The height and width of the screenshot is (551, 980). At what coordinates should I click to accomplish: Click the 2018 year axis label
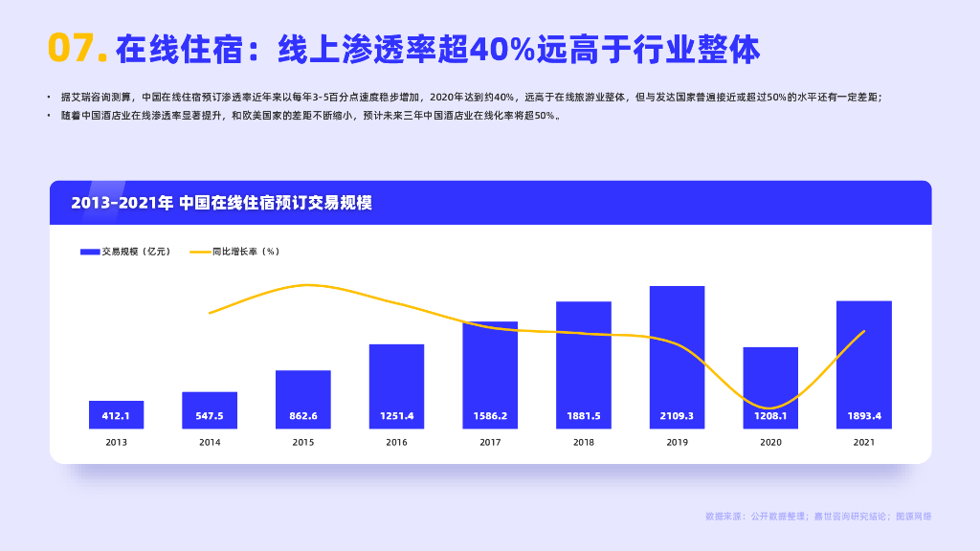click(x=584, y=442)
